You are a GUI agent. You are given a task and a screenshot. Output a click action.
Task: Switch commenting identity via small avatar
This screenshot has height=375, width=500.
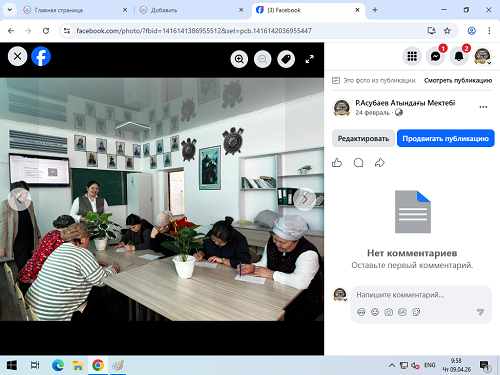[340, 294]
